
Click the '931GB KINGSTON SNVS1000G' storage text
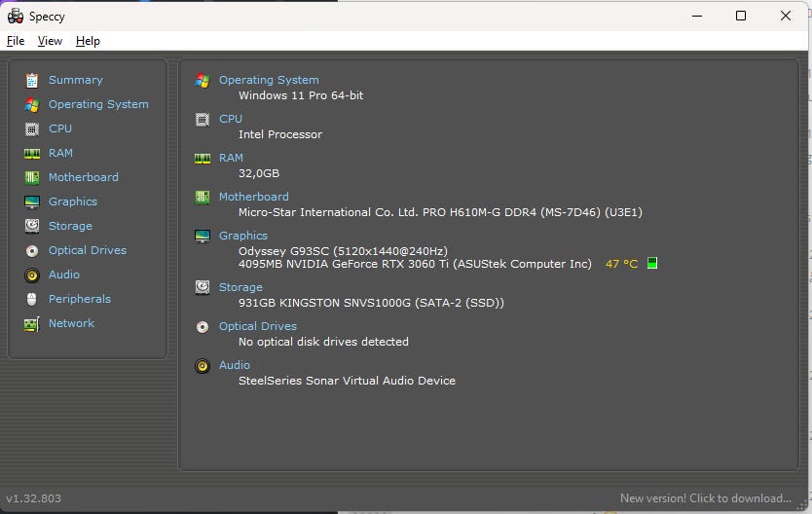point(371,303)
